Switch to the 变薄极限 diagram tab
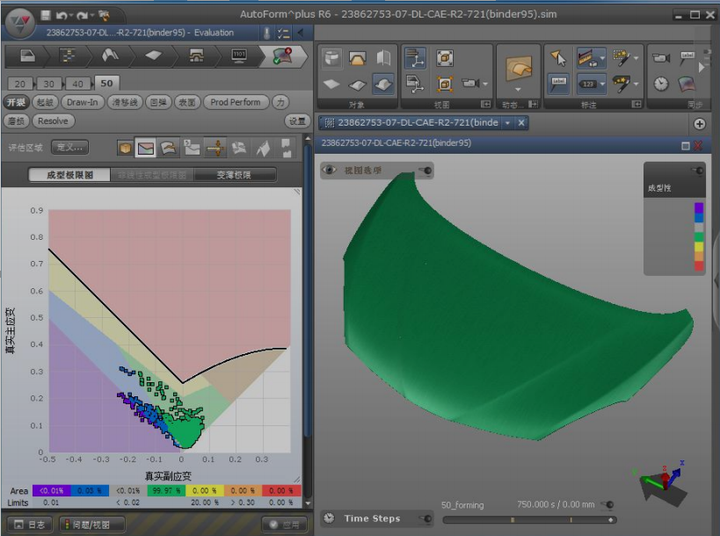This screenshot has width=720, height=536. pos(233,174)
